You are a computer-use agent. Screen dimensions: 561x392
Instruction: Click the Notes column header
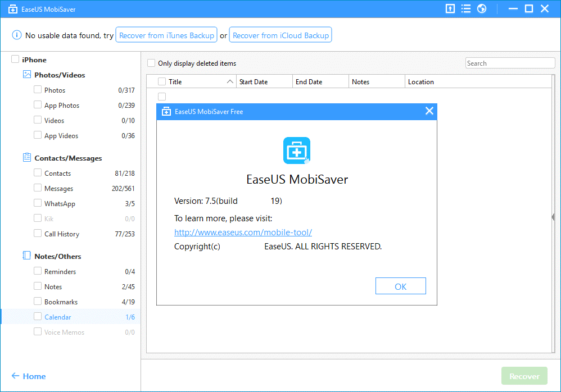[377, 81]
